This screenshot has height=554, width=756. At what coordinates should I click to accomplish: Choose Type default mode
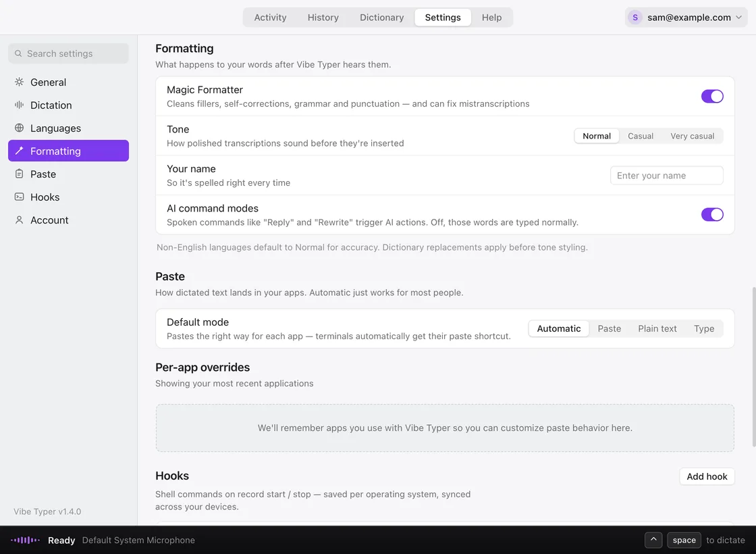(x=704, y=328)
